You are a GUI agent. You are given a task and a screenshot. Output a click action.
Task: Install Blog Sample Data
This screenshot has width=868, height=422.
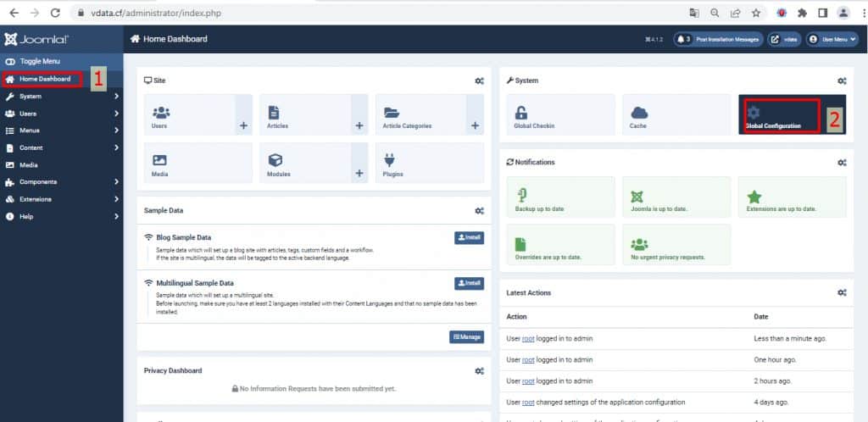[x=469, y=238]
